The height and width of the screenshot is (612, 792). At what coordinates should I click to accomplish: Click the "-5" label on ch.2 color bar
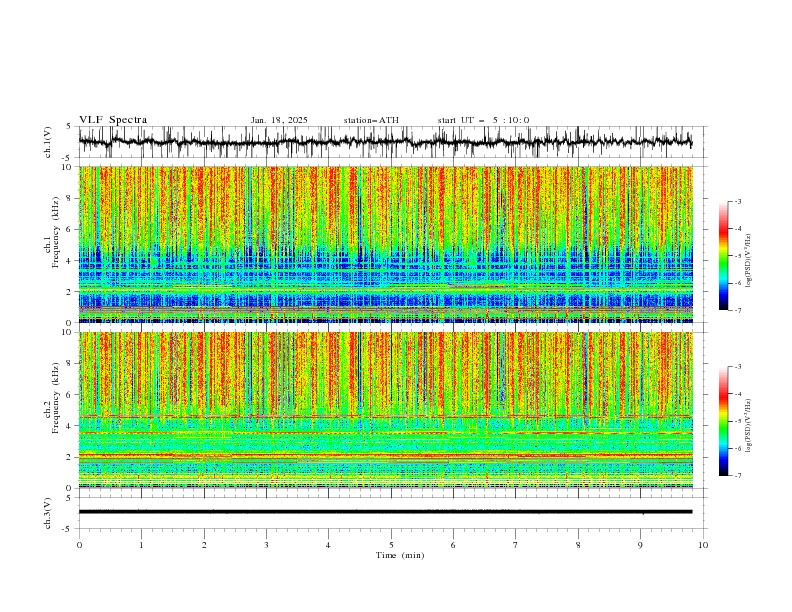click(738, 421)
